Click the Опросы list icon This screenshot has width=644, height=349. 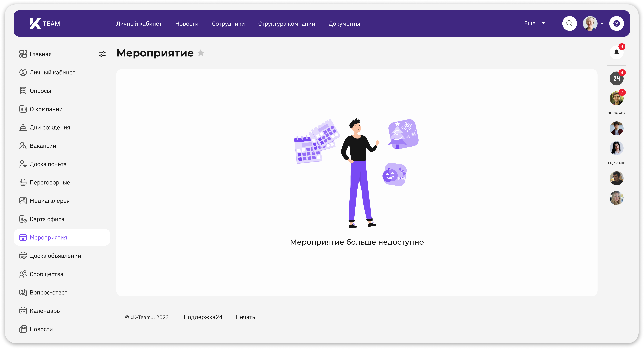tap(23, 91)
